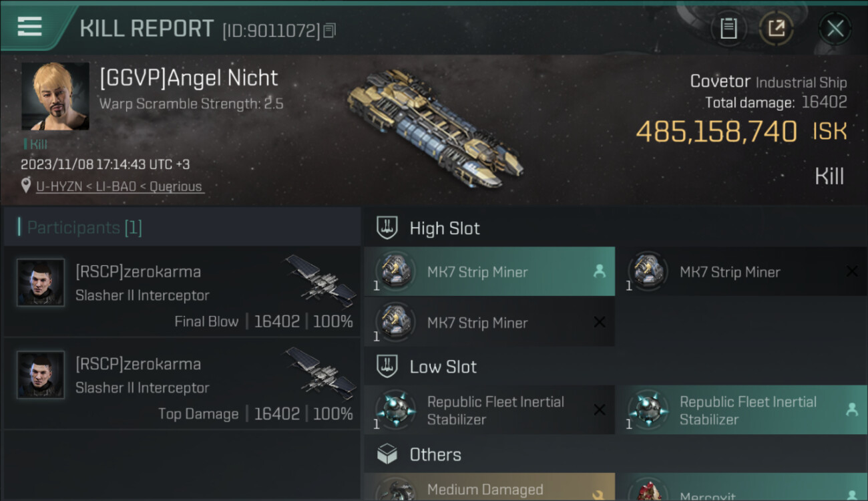Share the kill report externally
The height and width of the screenshot is (501, 868).
point(776,28)
